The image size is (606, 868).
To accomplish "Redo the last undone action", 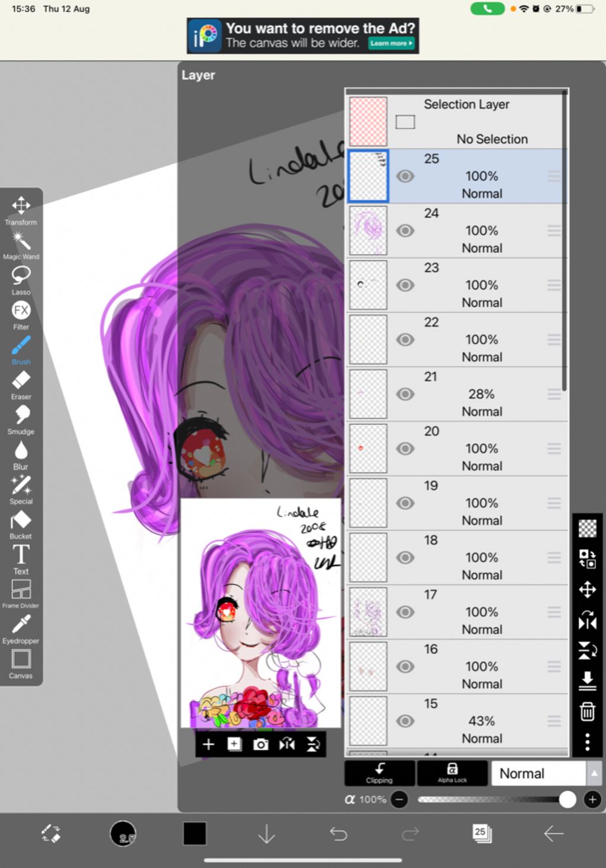I will pyautogui.click(x=410, y=834).
